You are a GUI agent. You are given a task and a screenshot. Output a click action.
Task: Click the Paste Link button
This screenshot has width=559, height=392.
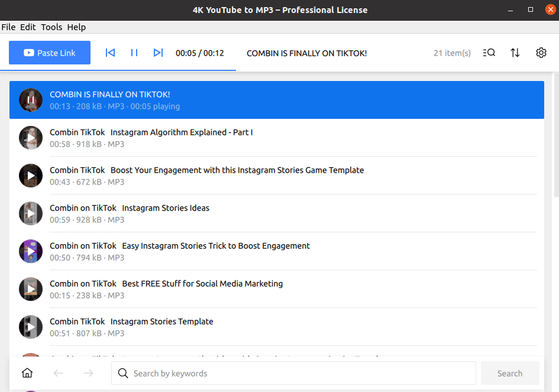[50, 53]
